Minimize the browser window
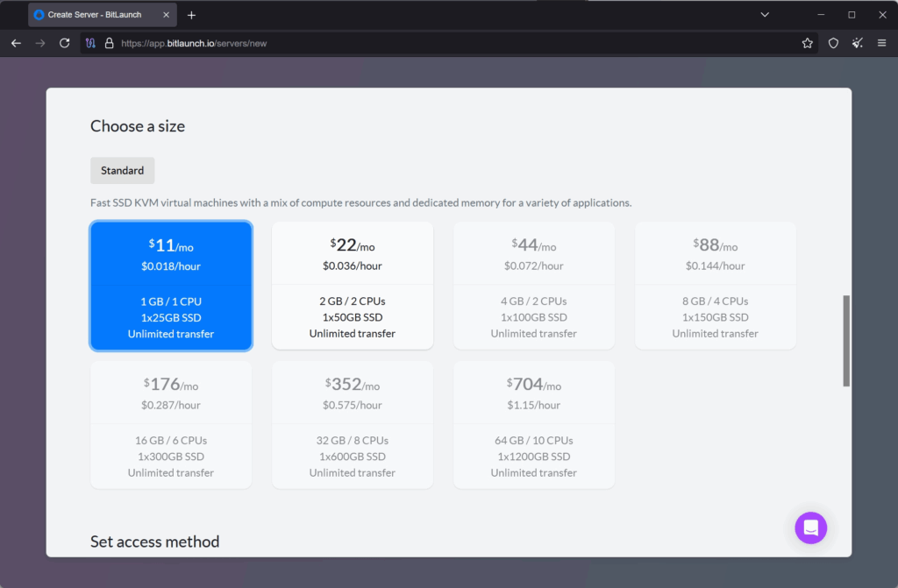This screenshot has width=898, height=588. [821, 15]
